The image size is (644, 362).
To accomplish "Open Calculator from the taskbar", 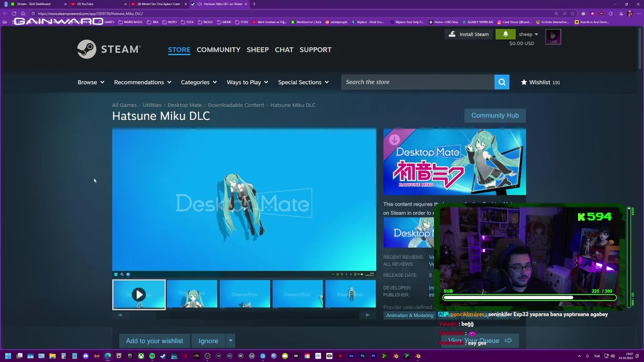I will (63, 356).
